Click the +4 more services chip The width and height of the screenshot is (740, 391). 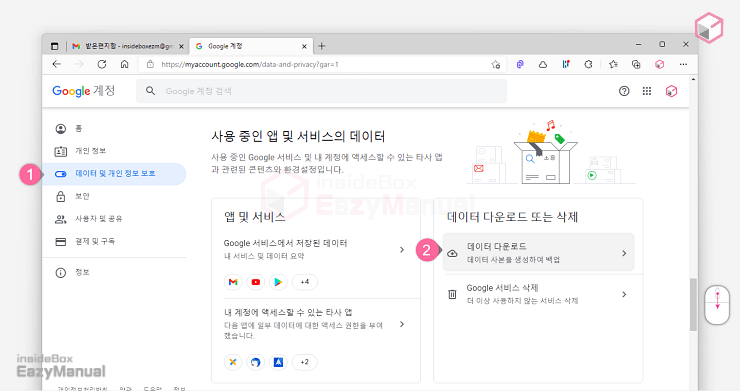305,282
